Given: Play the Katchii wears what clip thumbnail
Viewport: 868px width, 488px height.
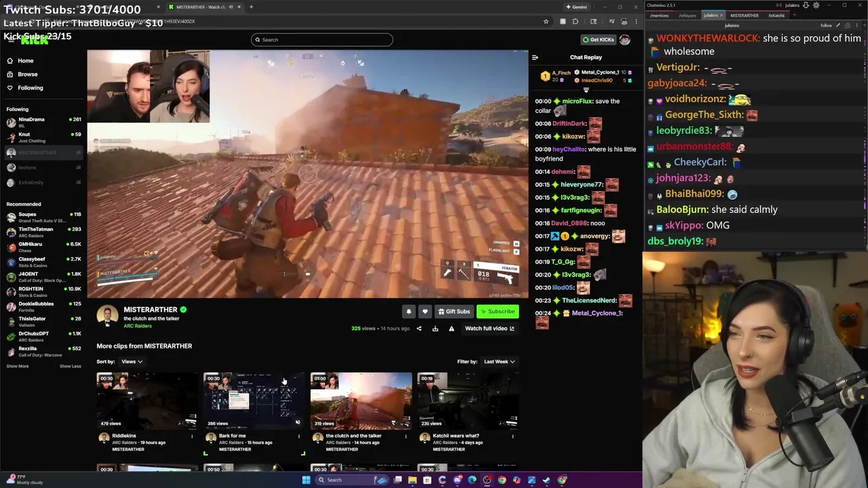Looking at the screenshot, I should click(468, 401).
